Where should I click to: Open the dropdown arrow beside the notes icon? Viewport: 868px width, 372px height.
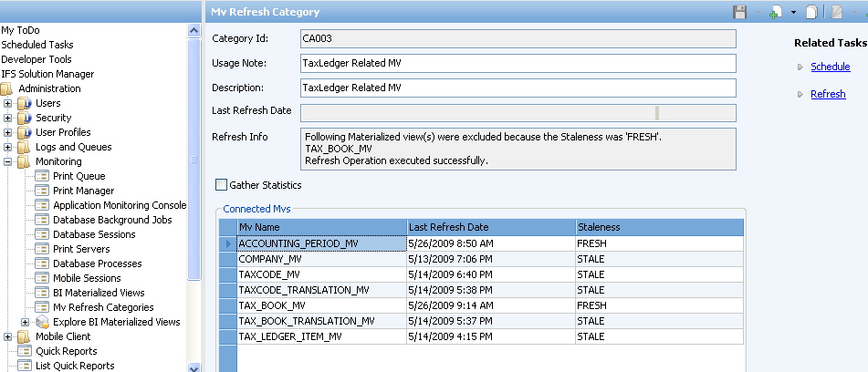852,12
